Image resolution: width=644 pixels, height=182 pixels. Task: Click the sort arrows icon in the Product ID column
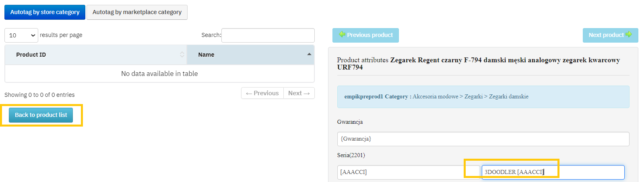(182, 55)
